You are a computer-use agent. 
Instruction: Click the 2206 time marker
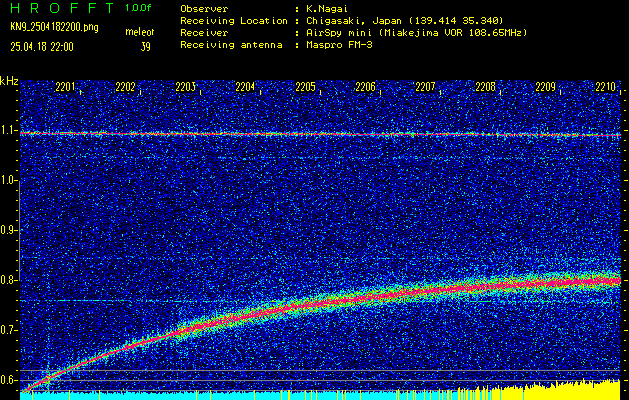tap(365, 87)
